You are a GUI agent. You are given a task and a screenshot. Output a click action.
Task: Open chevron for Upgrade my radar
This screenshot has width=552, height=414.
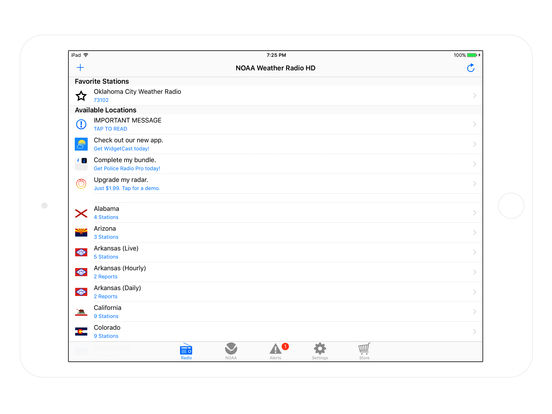[475, 183]
